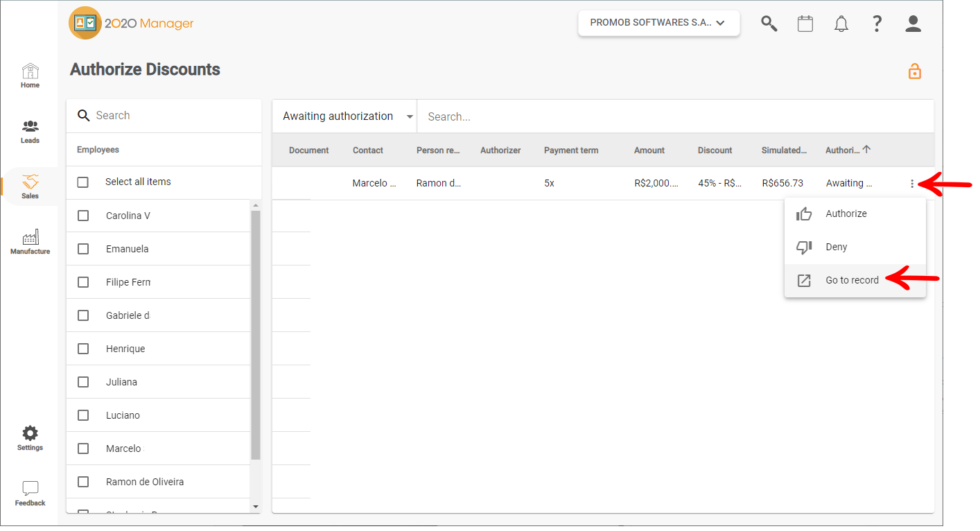The width and height of the screenshot is (980, 531).
Task: Click the thumbs-up Authorize icon
Action: click(x=804, y=214)
